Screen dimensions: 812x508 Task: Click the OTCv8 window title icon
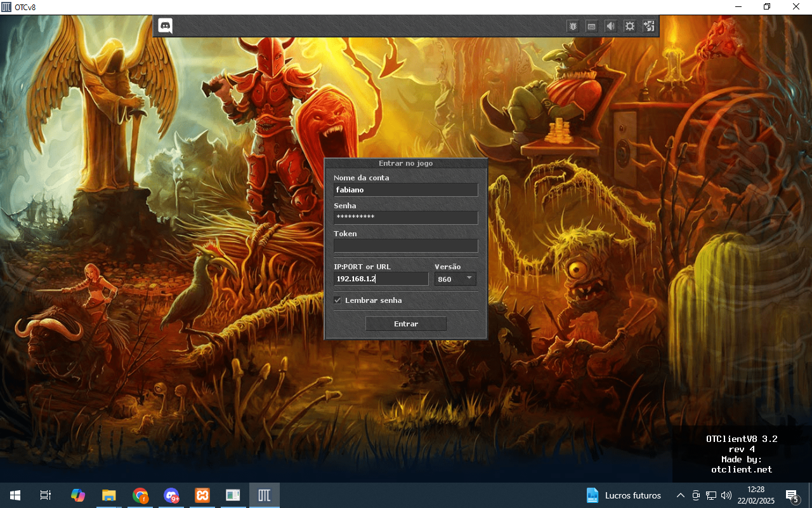(x=7, y=7)
